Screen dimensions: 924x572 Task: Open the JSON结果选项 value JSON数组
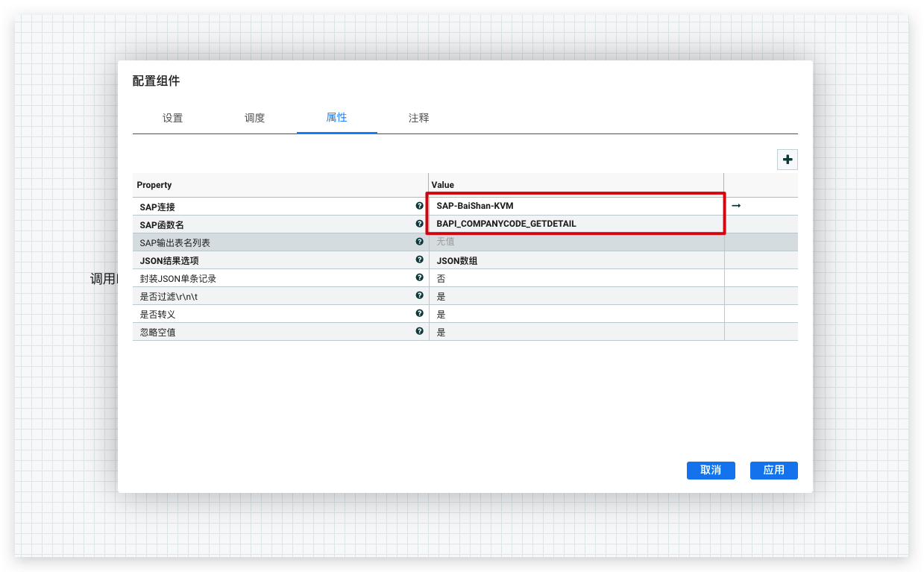(574, 260)
